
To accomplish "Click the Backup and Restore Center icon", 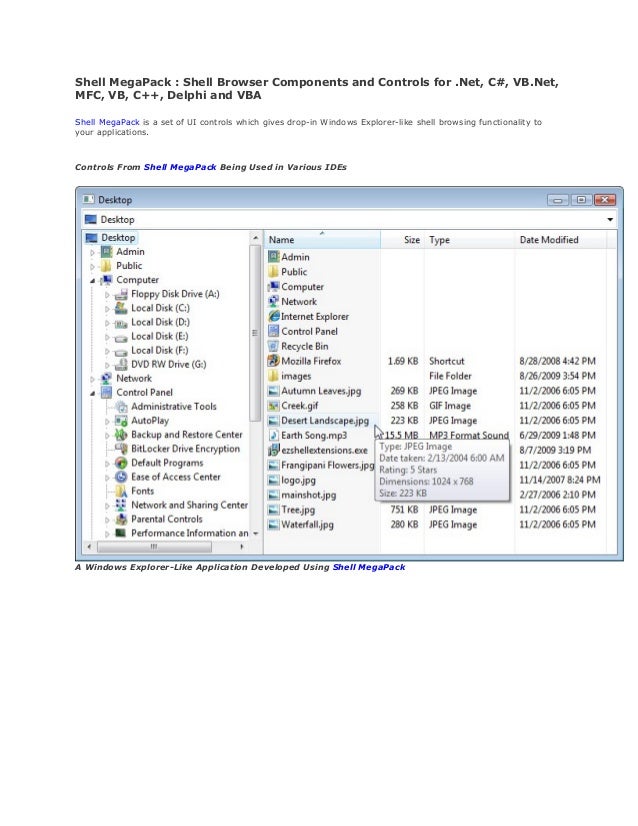I will point(121,435).
